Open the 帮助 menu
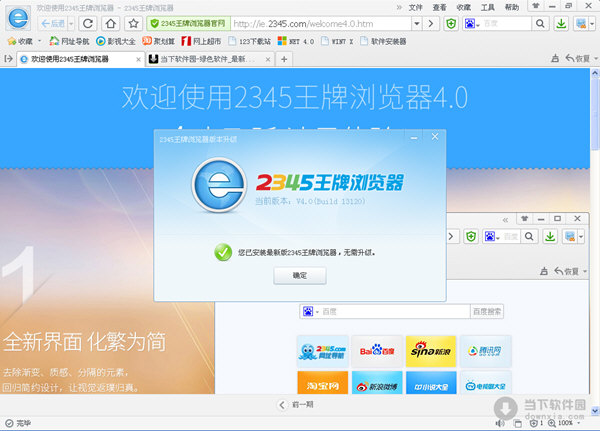 [512, 7]
